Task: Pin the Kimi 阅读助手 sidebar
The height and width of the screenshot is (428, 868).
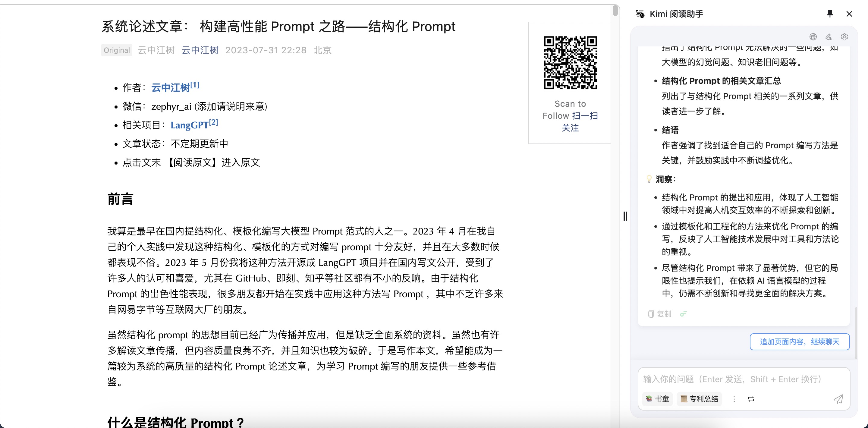Action: pyautogui.click(x=830, y=14)
